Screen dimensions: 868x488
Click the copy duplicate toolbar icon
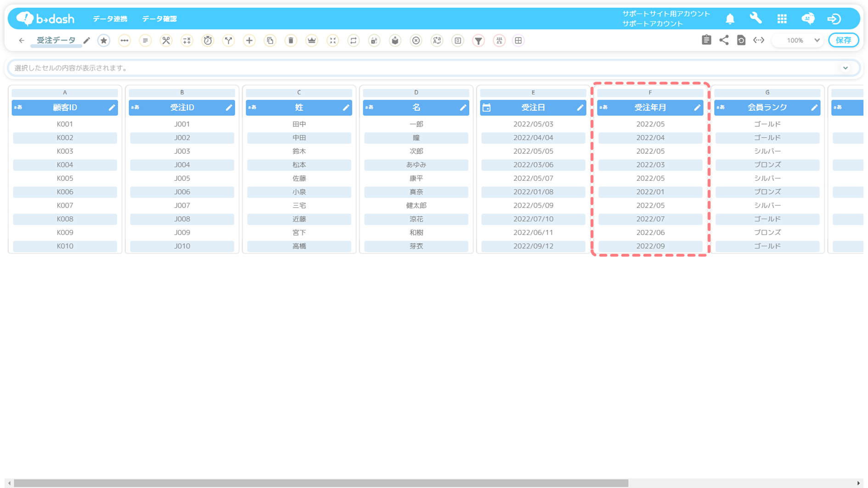(x=270, y=40)
